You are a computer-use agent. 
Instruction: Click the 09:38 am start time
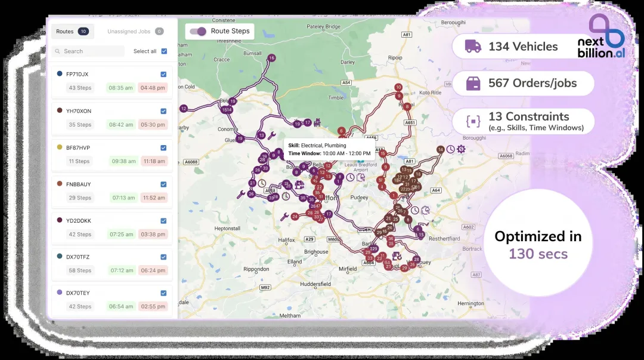pyautogui.click(x=123, y=161)
